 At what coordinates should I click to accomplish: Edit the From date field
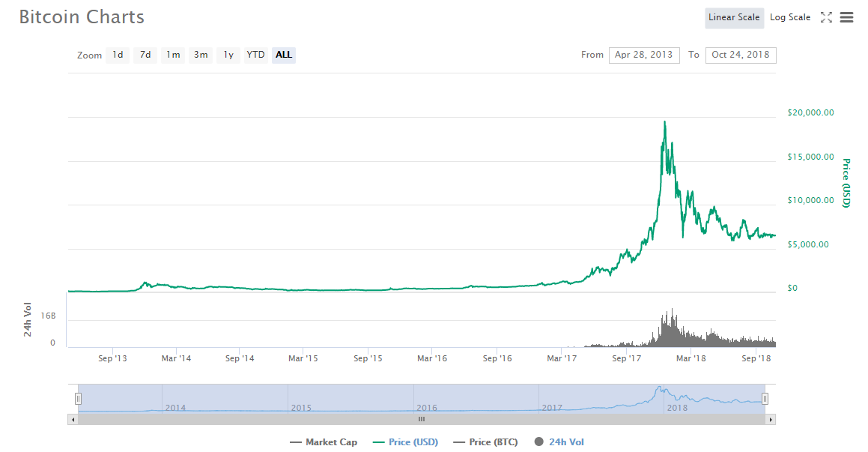tap(644, 55)
